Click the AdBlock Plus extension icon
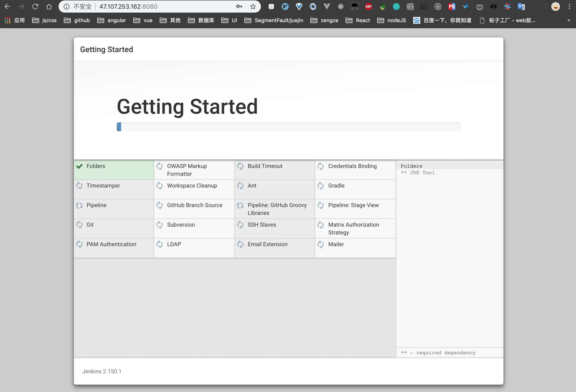Image resolution: width=576 pixels, height=392 pixels. [368, 7]
